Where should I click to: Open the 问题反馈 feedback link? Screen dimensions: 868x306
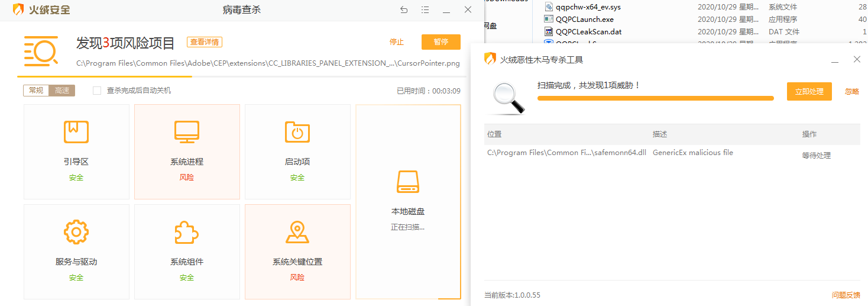coord(846,295)
